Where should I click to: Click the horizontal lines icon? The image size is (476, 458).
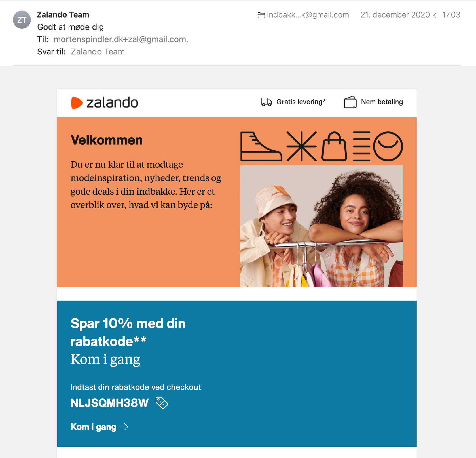[361, 146]
